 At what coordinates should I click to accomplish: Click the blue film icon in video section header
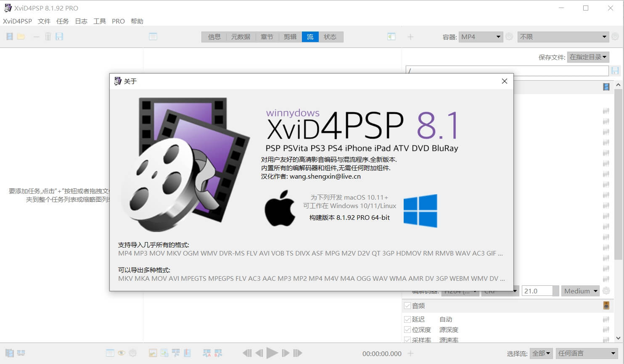(606, 87)
